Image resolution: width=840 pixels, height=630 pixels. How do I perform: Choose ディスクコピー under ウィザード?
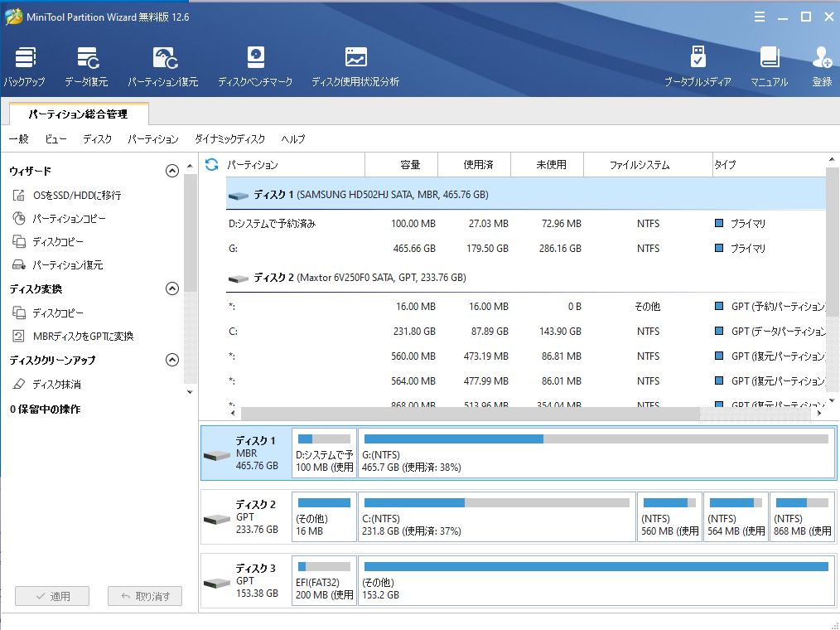[48, 242]
